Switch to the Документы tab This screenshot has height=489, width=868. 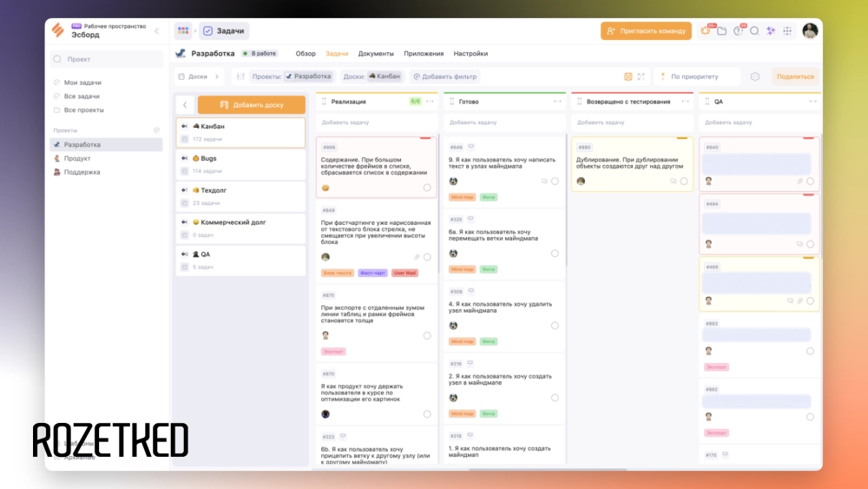[x=376, y=54]
